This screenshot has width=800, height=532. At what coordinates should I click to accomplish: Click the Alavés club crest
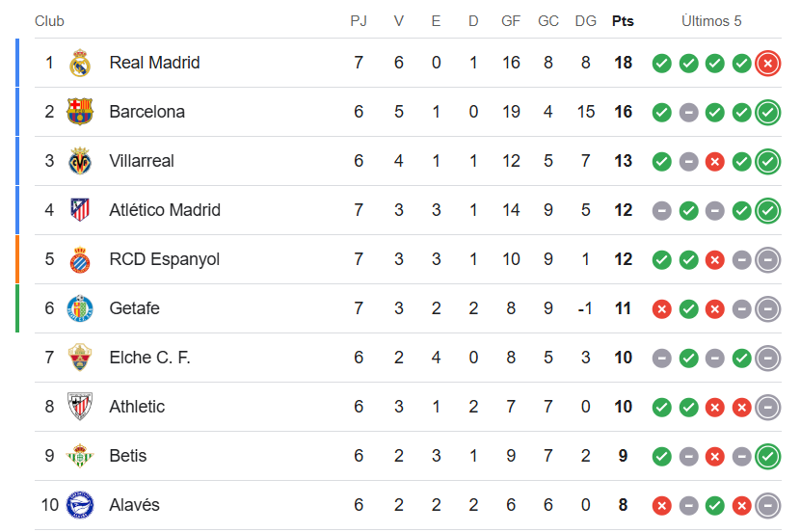pyautogui.click(x=80, y=505)
